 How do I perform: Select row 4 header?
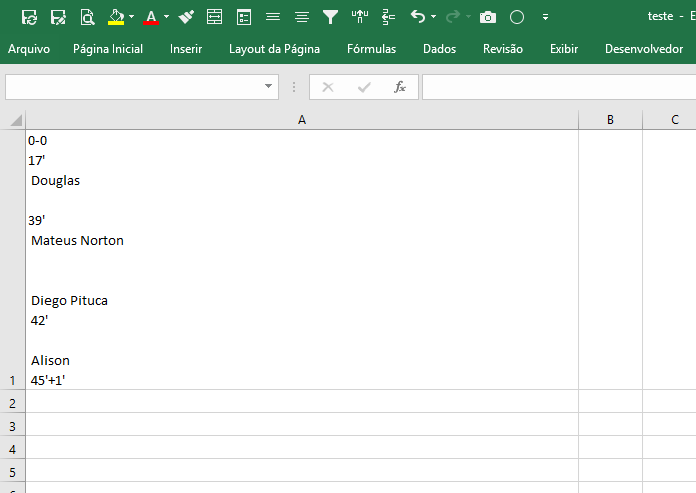point(12,449)
